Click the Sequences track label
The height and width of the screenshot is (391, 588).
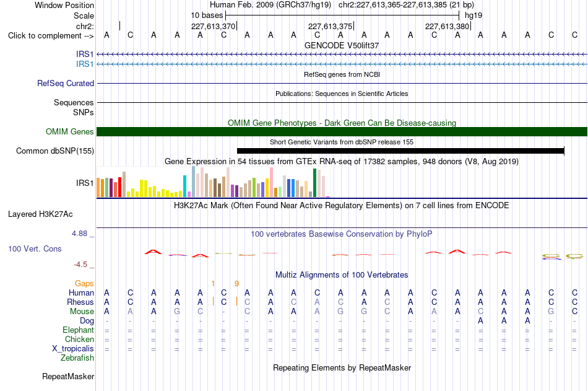coord(74,102)
